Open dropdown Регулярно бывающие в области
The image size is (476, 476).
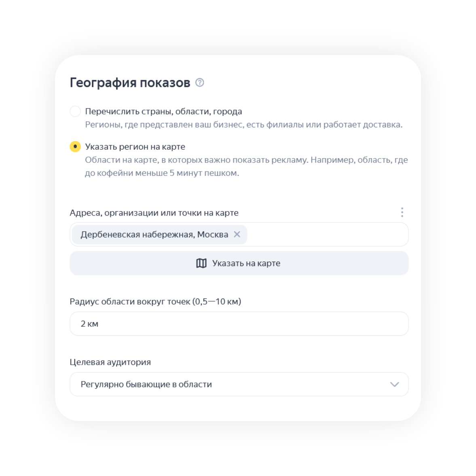(239, 384)
